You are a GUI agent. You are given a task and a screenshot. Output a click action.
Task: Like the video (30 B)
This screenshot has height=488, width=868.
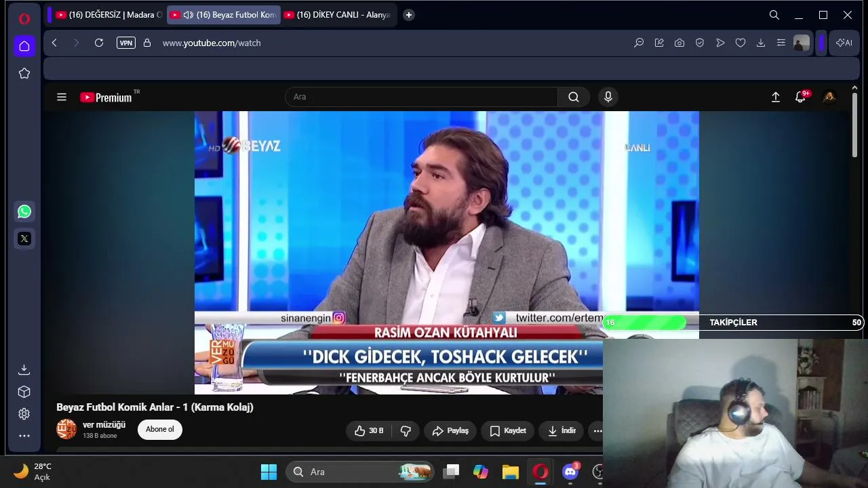(369, 430)
